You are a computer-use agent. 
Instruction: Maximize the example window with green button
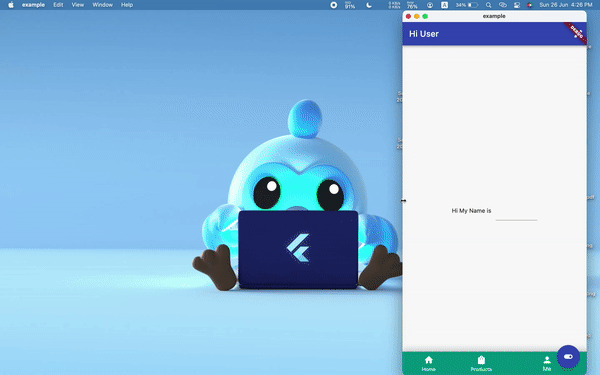tap(425, 16)
